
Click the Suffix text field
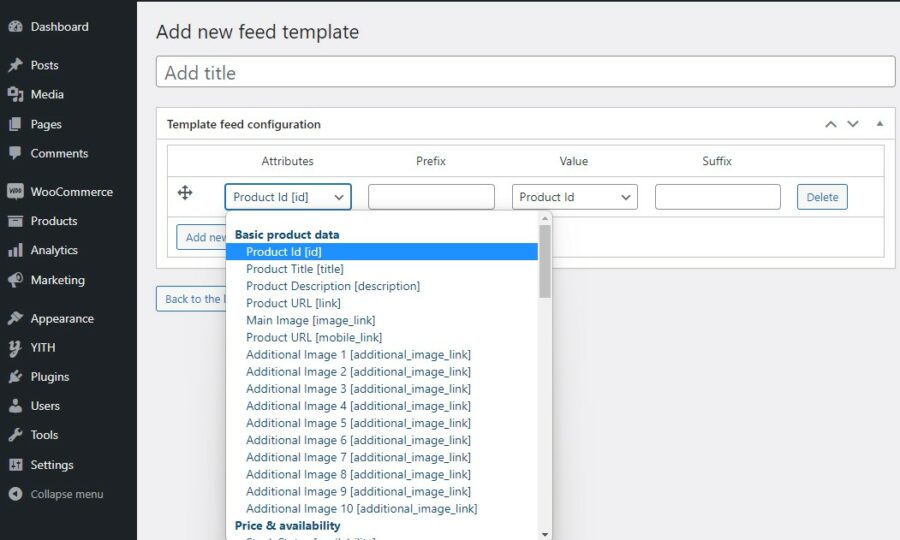717,197
